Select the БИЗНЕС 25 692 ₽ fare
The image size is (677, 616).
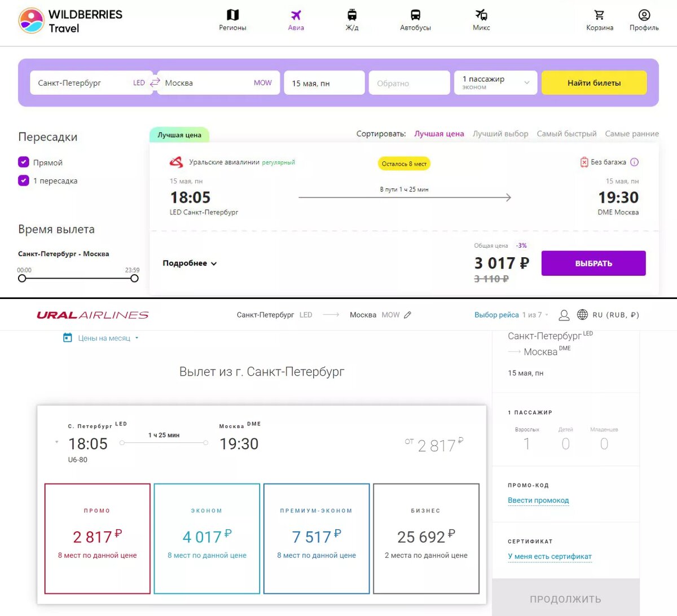pyautogui.click(x=426, y=539)
